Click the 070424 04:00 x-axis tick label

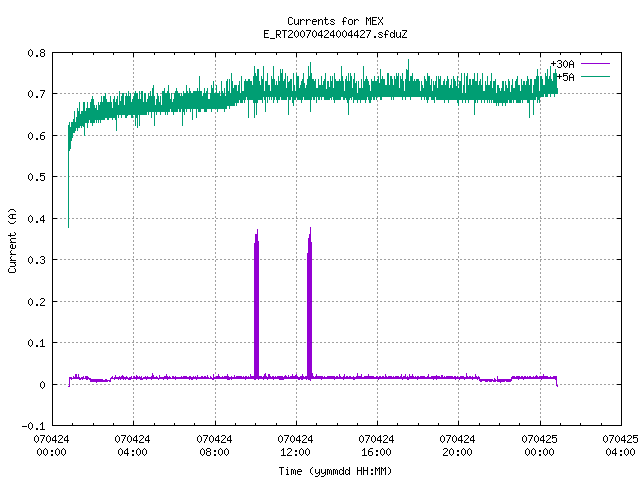(x=133, y=446)
